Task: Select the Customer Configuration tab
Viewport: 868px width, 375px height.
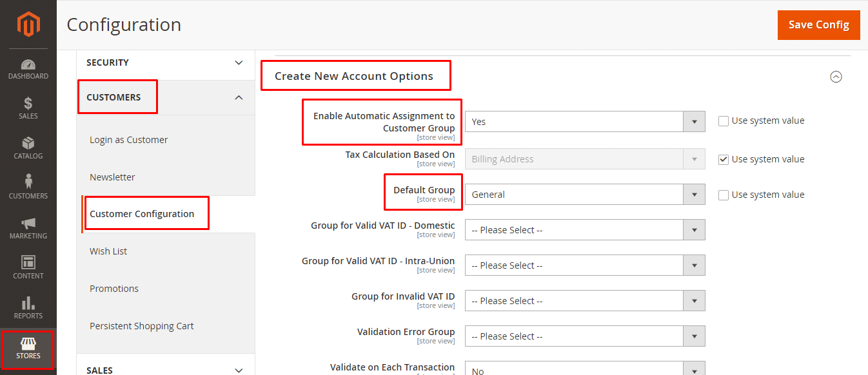Action: pos(142,214)
